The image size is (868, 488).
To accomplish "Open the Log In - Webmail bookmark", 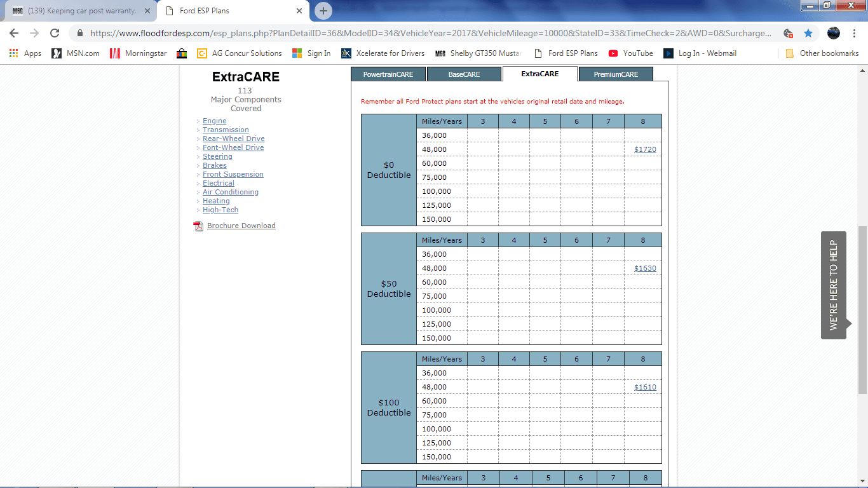I will tap(700, 53).
